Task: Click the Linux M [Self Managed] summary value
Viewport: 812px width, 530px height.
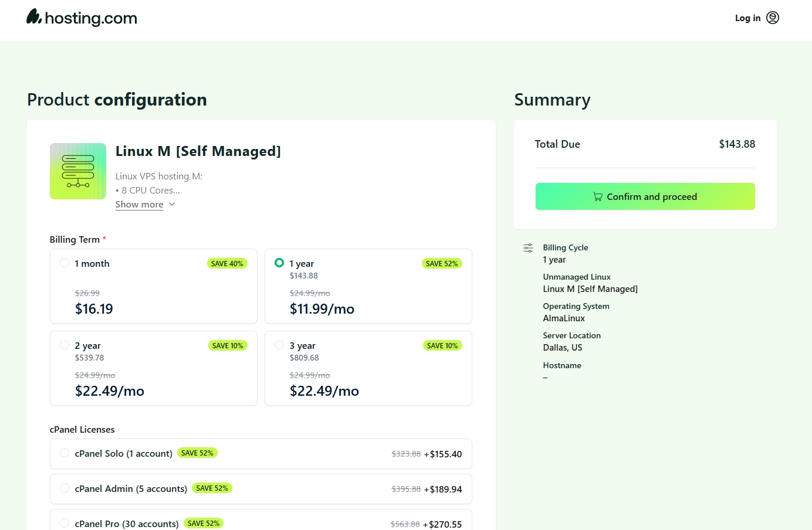Action: pos(590,289)
